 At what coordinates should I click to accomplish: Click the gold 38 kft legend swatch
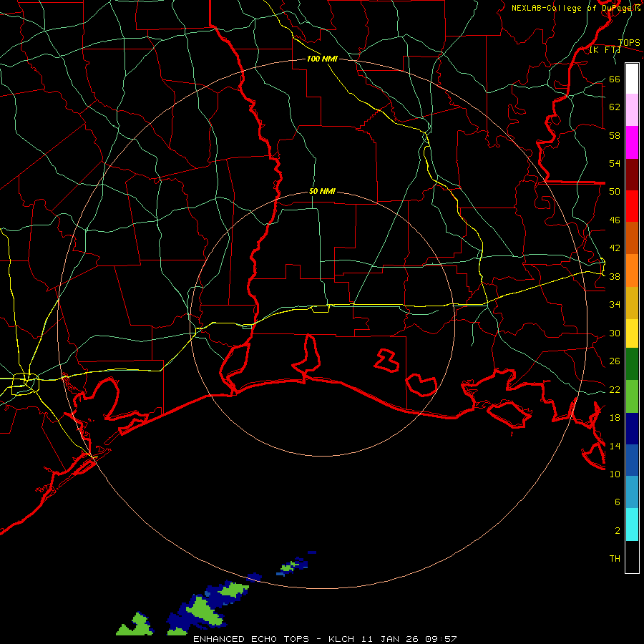tap(632, 303)
